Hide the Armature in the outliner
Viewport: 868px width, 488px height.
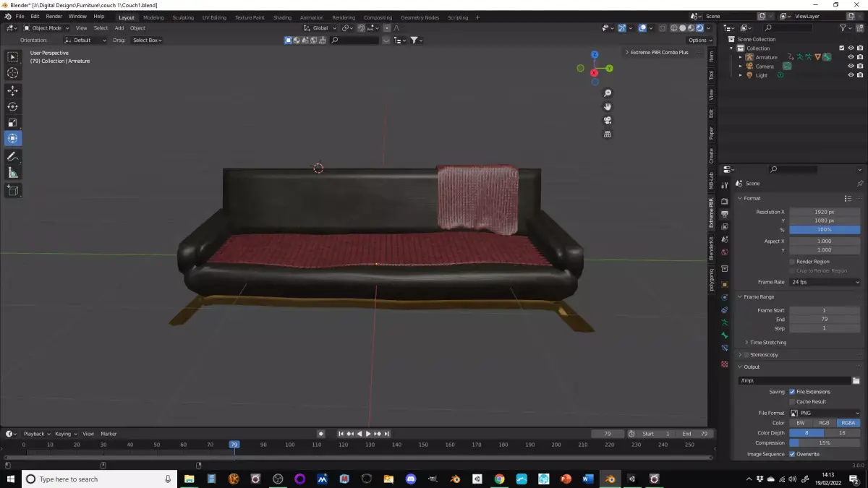point(851,57)
